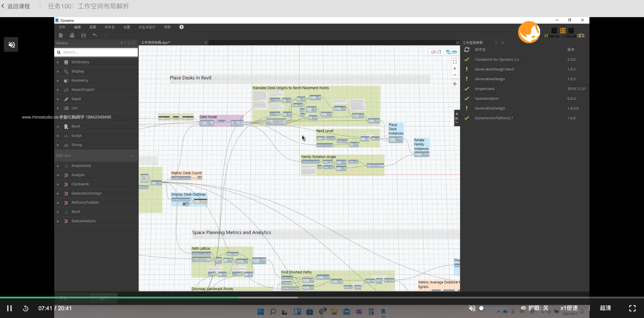This screenshot has width=644, height=318.
Task: Open the 软件包 menu
Action: click(x=109, y=27)
